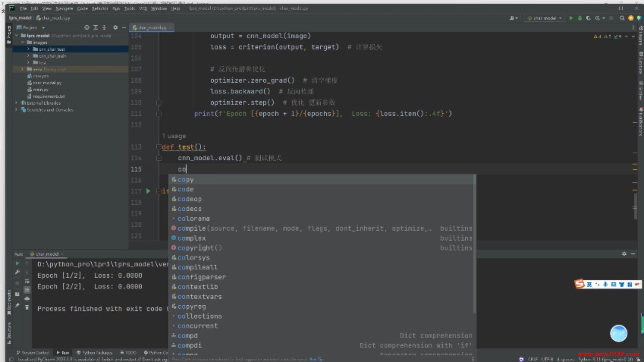
Task: Toggle scroll to end in console
Action: (27, 290)
